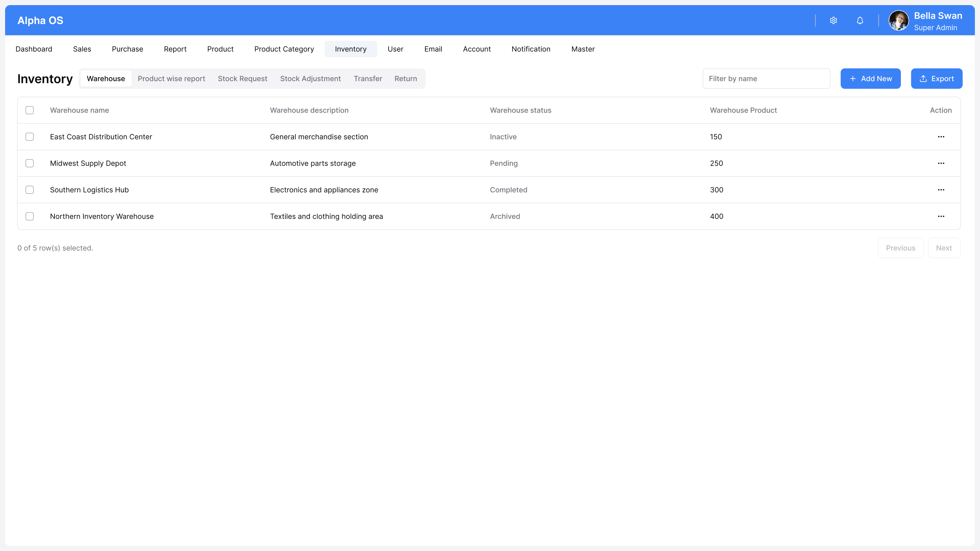Click the Next pagination button
The image size is (980, 551).
coord(944,248)
